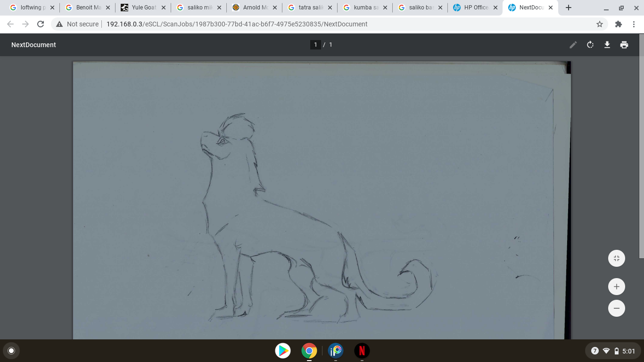
Task: Click the annotate pencil icon in PDF toolbar
Action: pyautogui.click(x=573, y=45)
